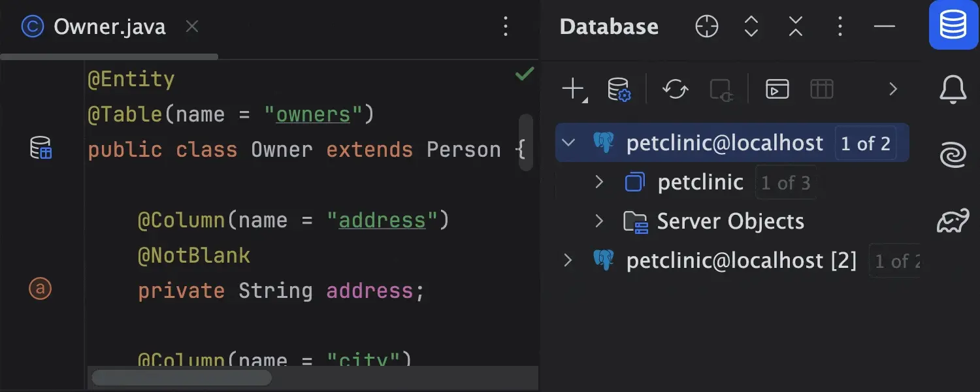The height and width of the screenshot is (392, 980).
Task: Collapse all nodes in Database tree
Action: click(x=795, y=27)
